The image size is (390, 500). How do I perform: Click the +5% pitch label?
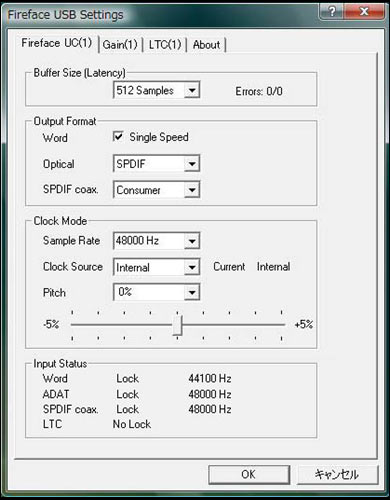coord(304,324)
